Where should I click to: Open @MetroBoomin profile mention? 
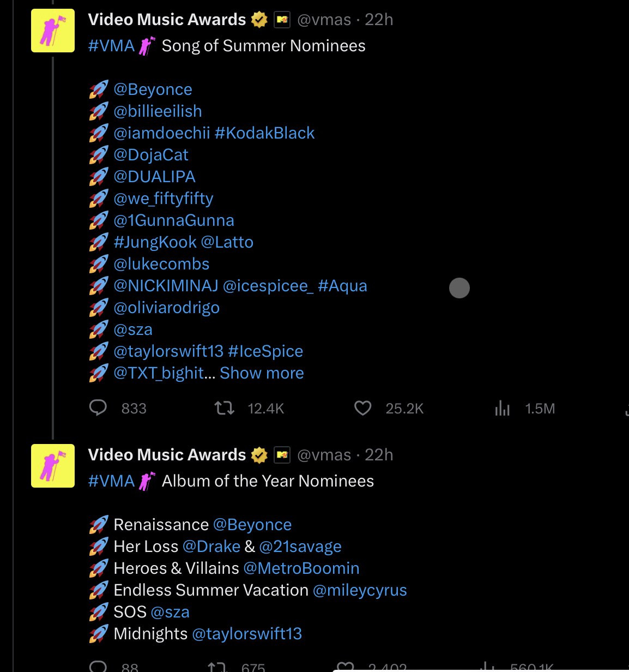coord(301,568)
